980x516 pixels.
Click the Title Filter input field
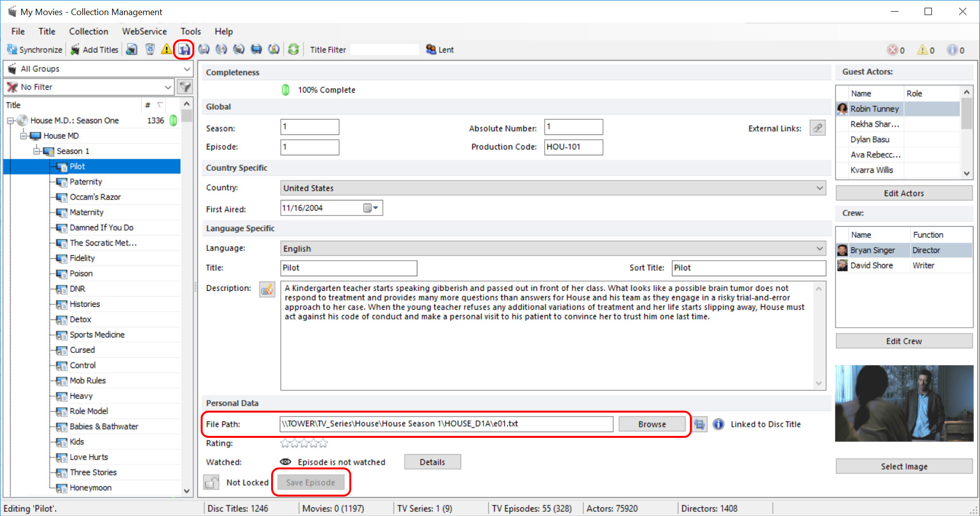(384, 50)
